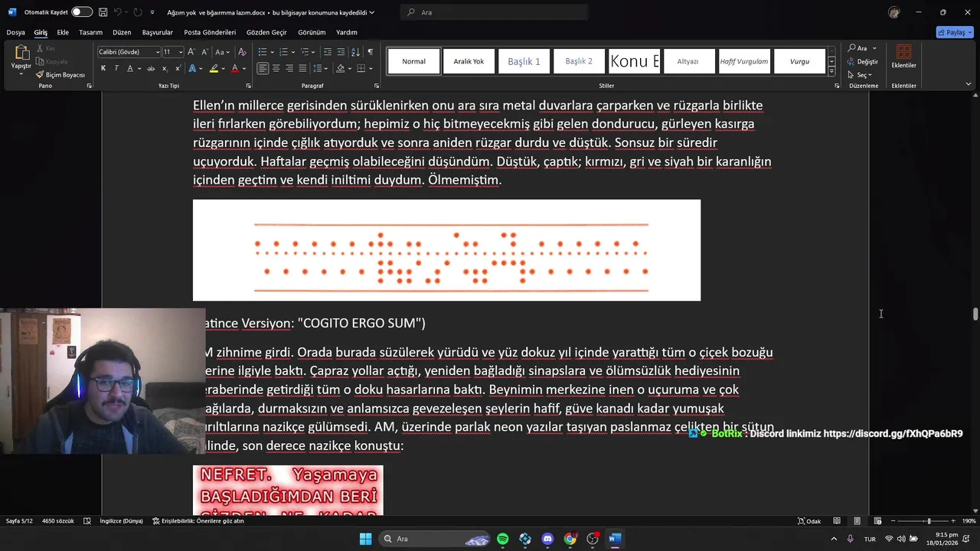Click the increase indent icon
980x551 pixels.
coord(341,52)
